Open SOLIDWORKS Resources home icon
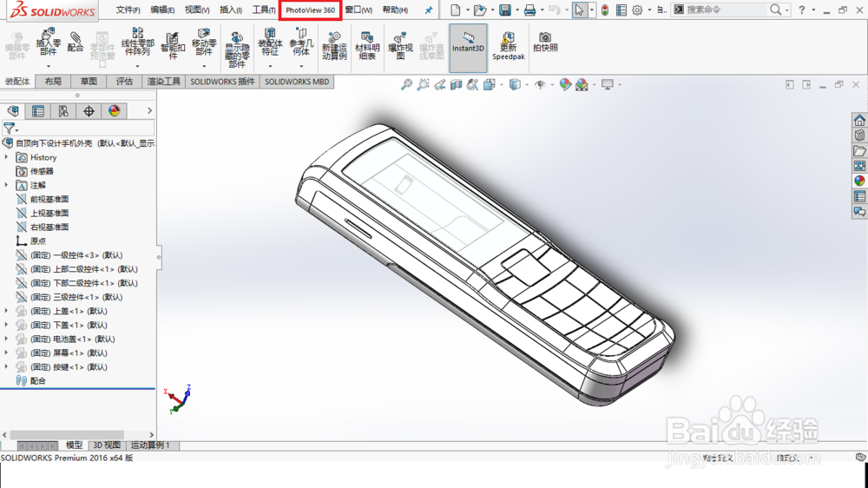This screenshot has height=488, width=868. coord(859,120)
